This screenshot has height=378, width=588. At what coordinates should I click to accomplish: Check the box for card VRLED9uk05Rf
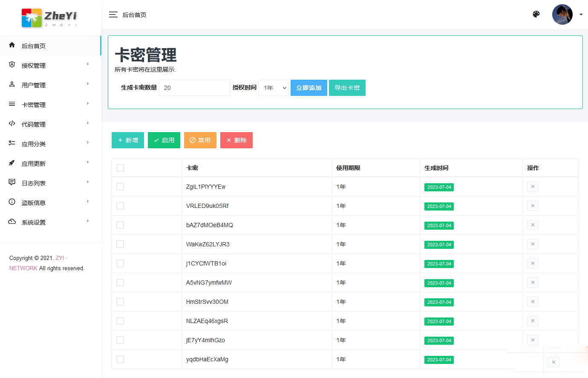(120, 206)
